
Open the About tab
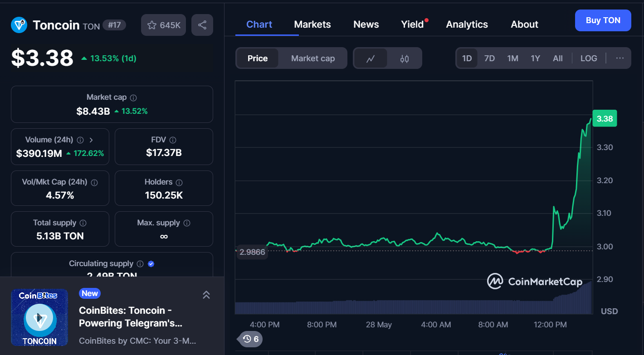[x=525, y=24]
